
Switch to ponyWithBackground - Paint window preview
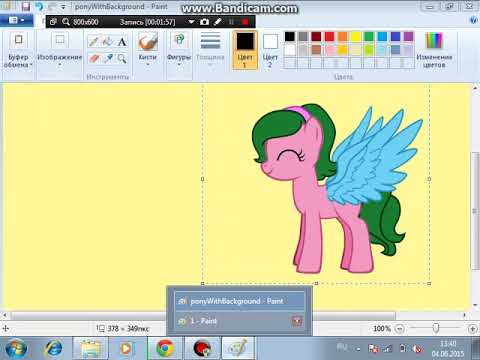point(239,301)
